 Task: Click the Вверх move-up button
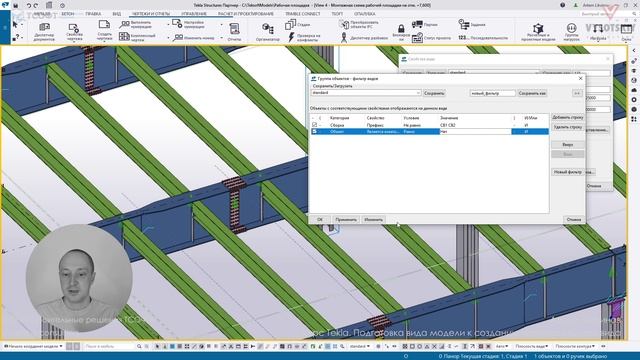567,144
